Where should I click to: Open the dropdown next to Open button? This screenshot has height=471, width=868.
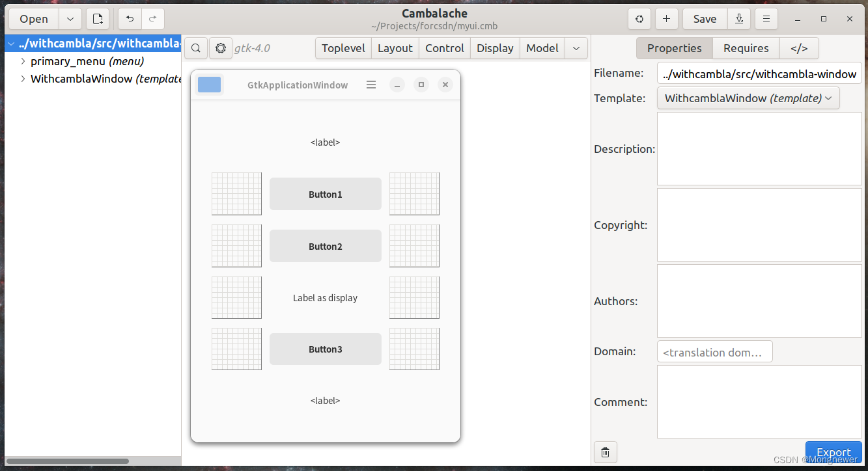[70, 19]
